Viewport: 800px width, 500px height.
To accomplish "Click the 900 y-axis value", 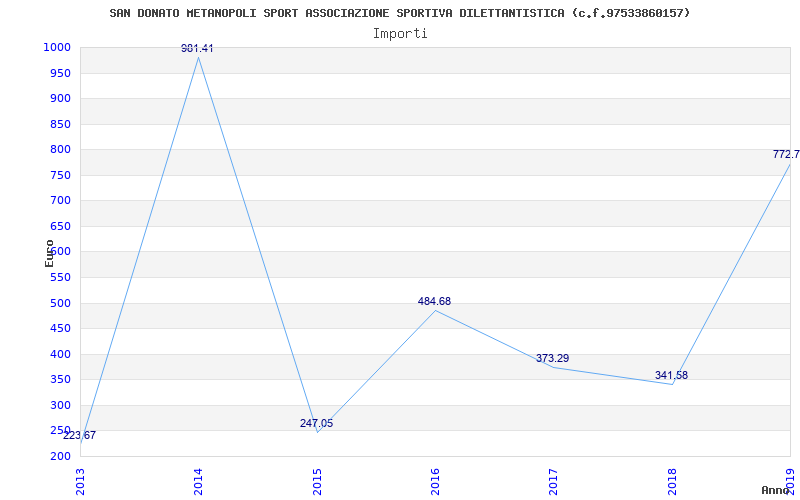I will (x=60, y=98).
